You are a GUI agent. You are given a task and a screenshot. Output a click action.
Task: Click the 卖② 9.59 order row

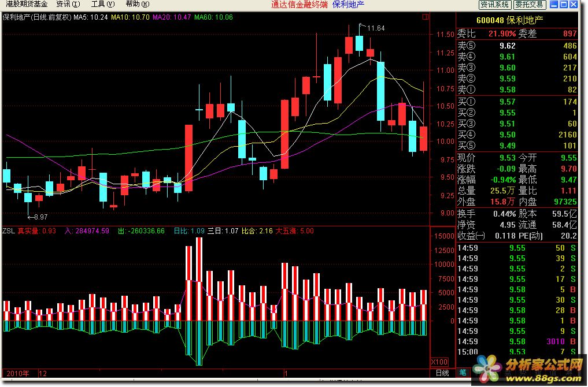pos(517,79)
